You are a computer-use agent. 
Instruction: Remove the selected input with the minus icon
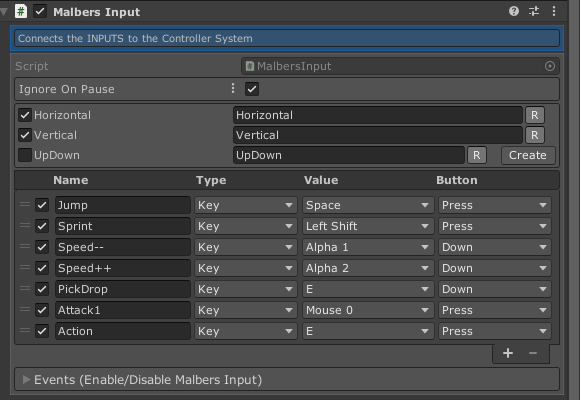click(x=533, y=353)
